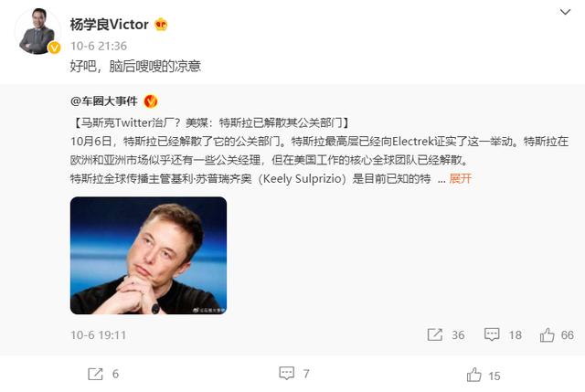585x392 pixels.
Task: Open the 杨学良Victor username link
Action: [x=110, y=25]
